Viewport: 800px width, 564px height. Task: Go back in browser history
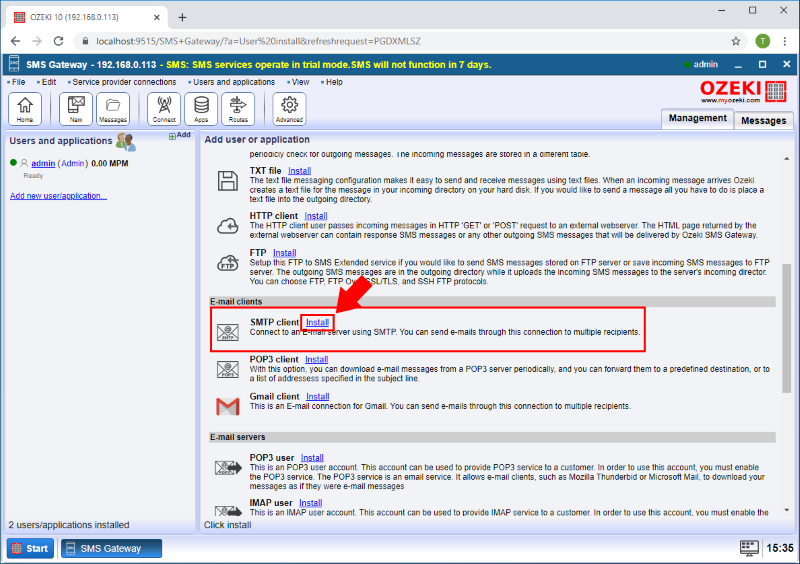15,41
